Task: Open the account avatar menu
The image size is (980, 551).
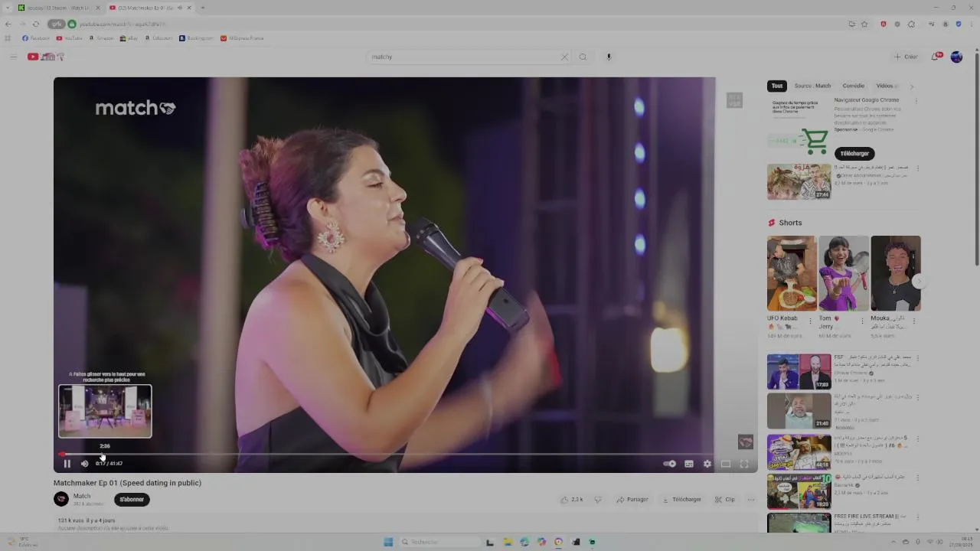Action: point(956,57)
